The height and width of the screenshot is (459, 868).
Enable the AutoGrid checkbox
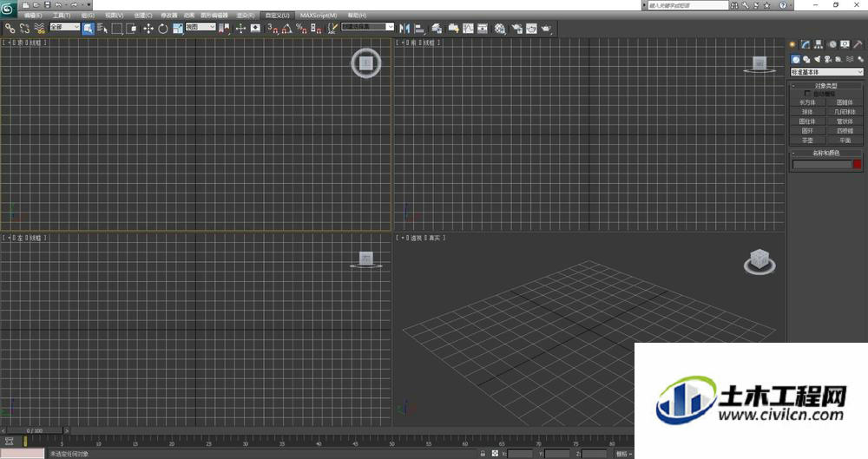point(806,94)
